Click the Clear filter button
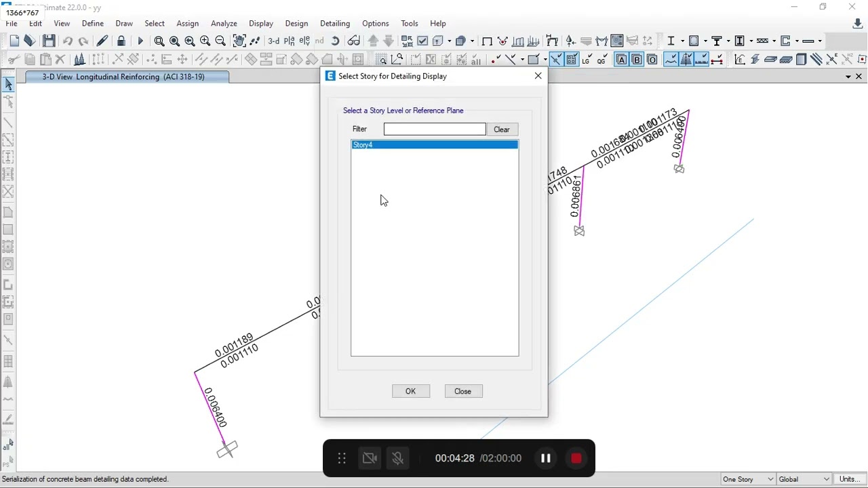 click(502, 129)
